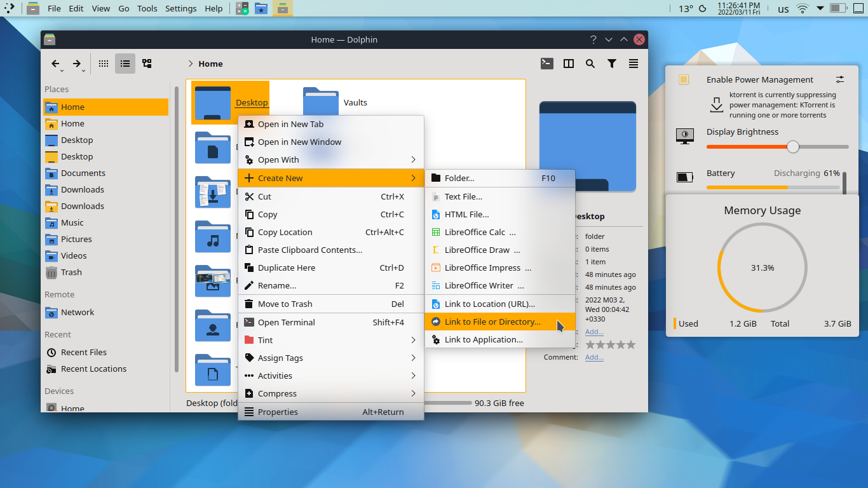Screen dimensions: 868x488
Task: Open the calculator icon in top panel
Action: (242, 8)
